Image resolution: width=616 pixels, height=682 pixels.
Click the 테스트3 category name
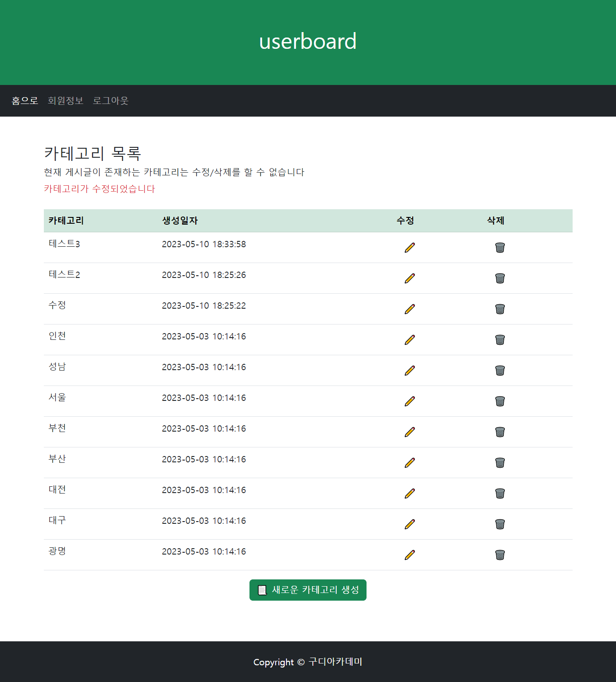64,244
